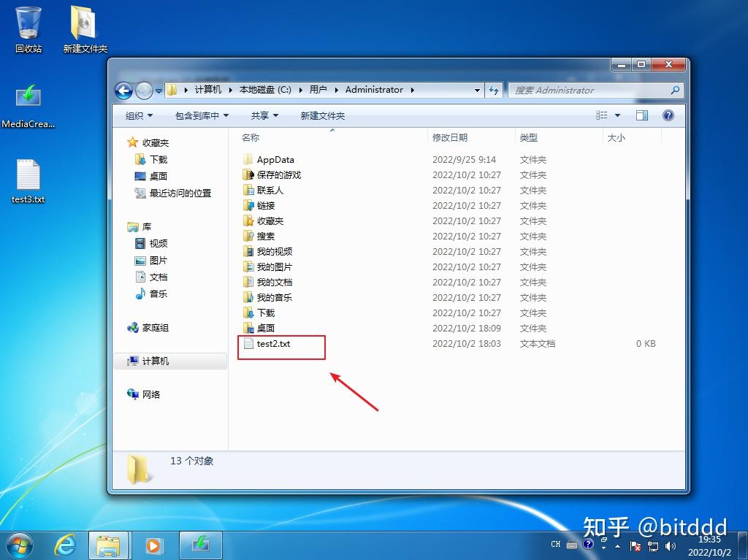Click the refresh icon beside the address bar

(494, 90)
